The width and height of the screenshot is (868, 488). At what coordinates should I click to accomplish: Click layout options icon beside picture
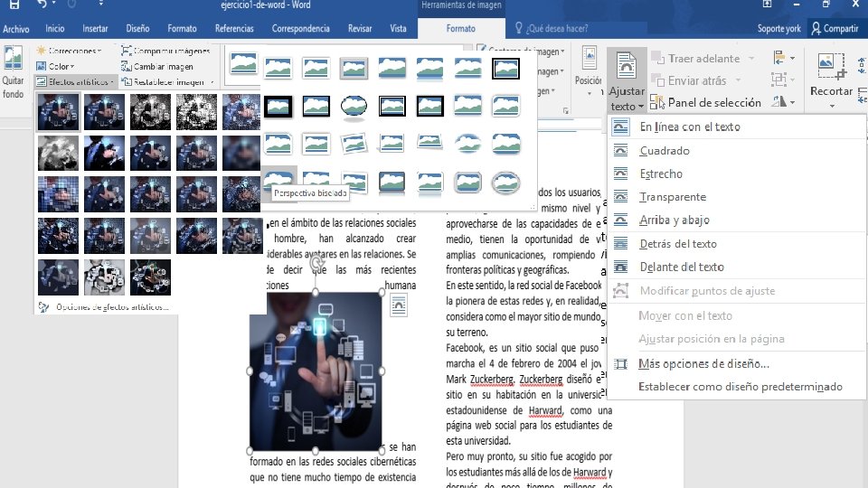tap(399, 305)
